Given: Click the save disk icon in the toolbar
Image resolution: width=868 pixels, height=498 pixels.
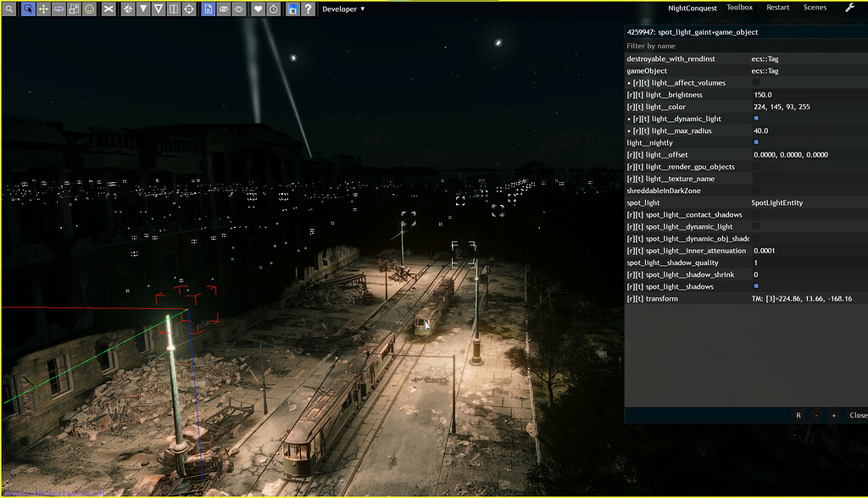Looking at the screenshot, I should [294, 9].
